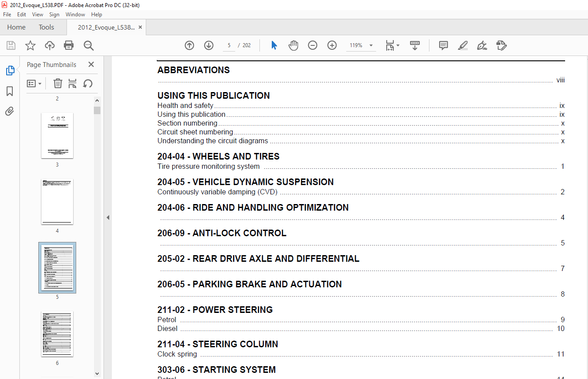Open the Window menu
This screenshot has width=588, height=379.
(75, 15)
